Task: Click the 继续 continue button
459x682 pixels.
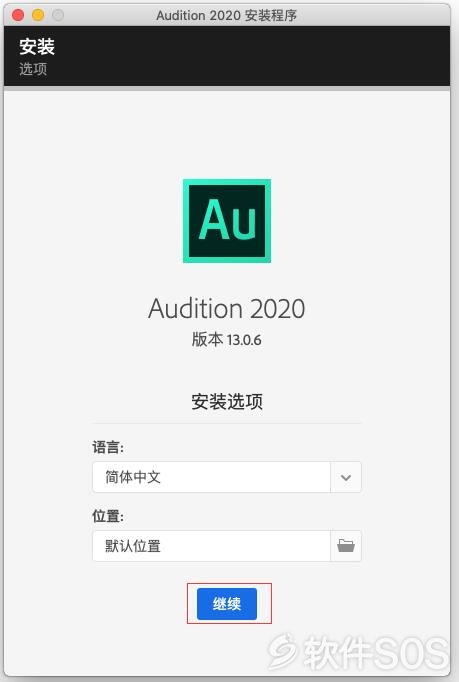Action: click(227, 604)
